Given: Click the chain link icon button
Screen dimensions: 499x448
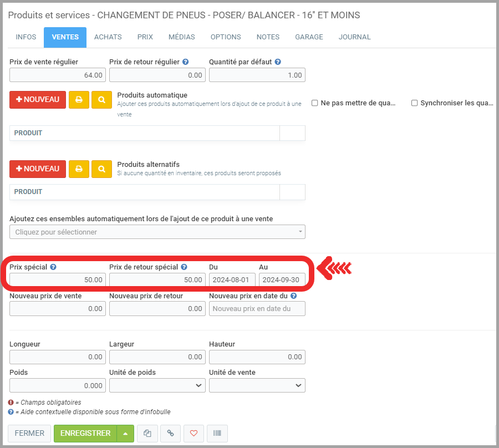Looking at the screenshot, I should point(170,434).
